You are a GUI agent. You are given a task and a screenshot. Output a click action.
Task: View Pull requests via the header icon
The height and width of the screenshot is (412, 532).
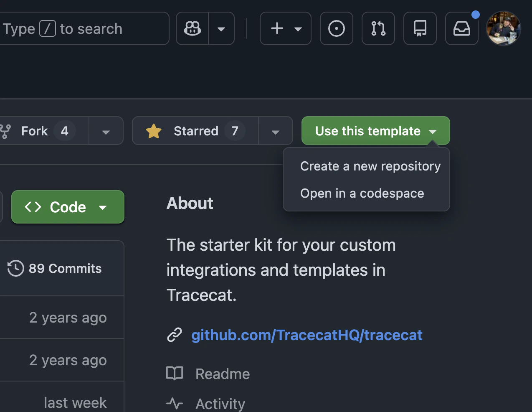(378, 28)
